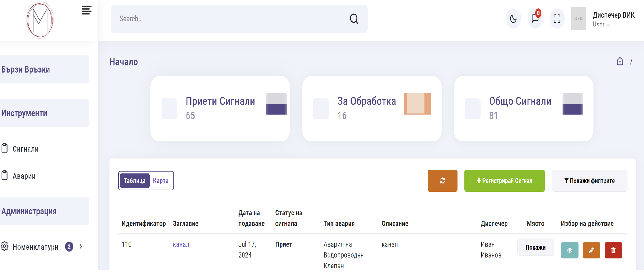644x274 pixels.
Task: Open Аварии in the sidebar
Action: (24, 176)
